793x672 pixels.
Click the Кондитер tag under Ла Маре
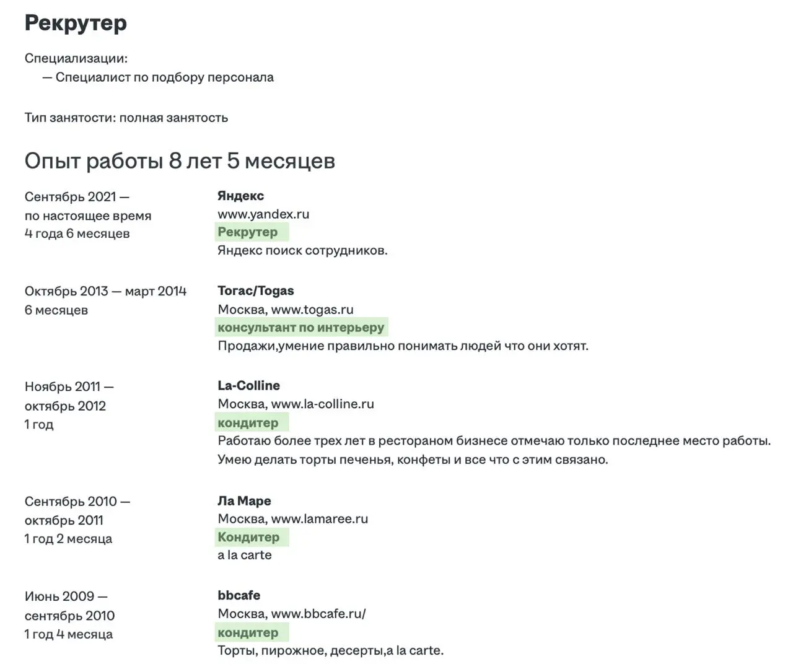coord(248,537)
